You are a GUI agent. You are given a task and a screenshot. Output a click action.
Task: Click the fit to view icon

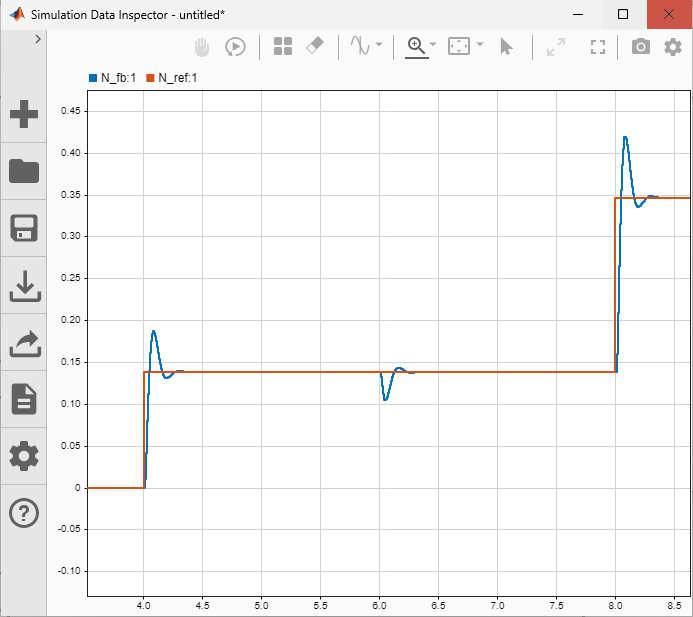tap(459, 46)
